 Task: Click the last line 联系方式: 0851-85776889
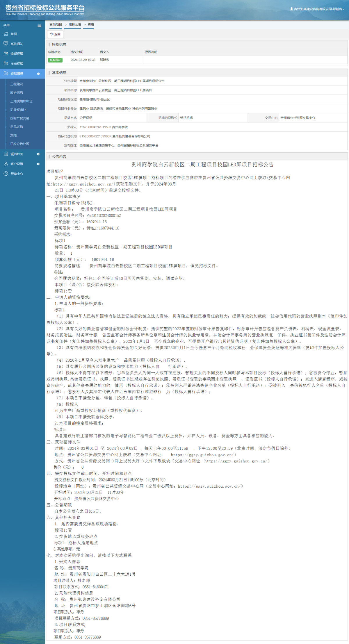[x=78, y=637]
